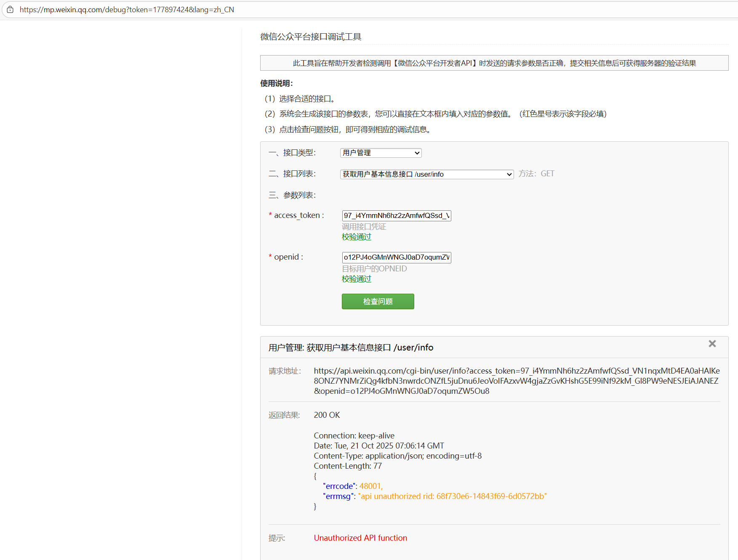Viewport: 738px width, 560px height.
Task: Click instruction step (1) 选择合适的接口
Action: (300, 99)
